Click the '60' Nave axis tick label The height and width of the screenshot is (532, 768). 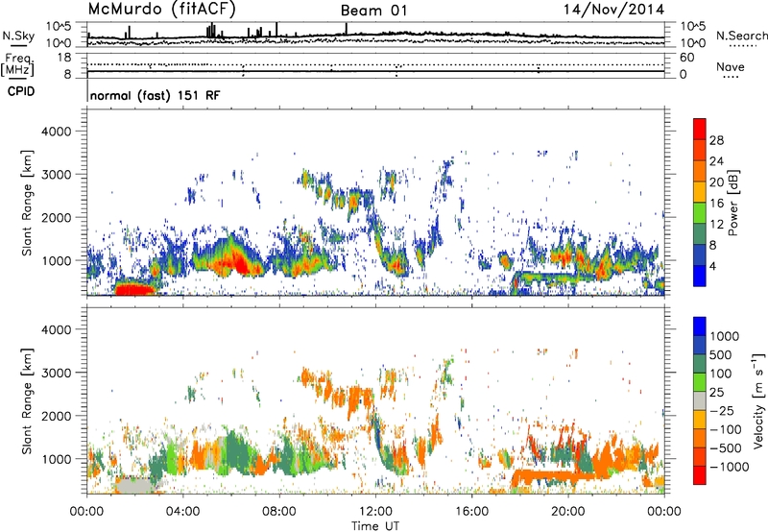click(686, 58)
